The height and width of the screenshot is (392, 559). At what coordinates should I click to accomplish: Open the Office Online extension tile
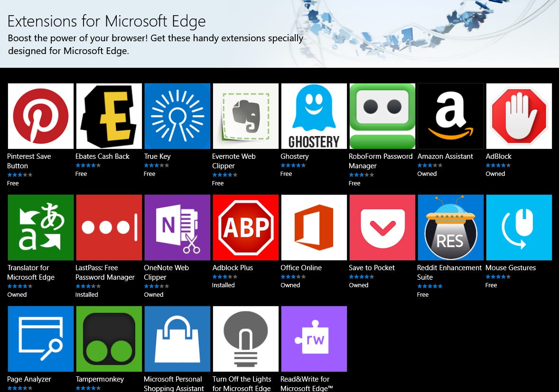314,227
